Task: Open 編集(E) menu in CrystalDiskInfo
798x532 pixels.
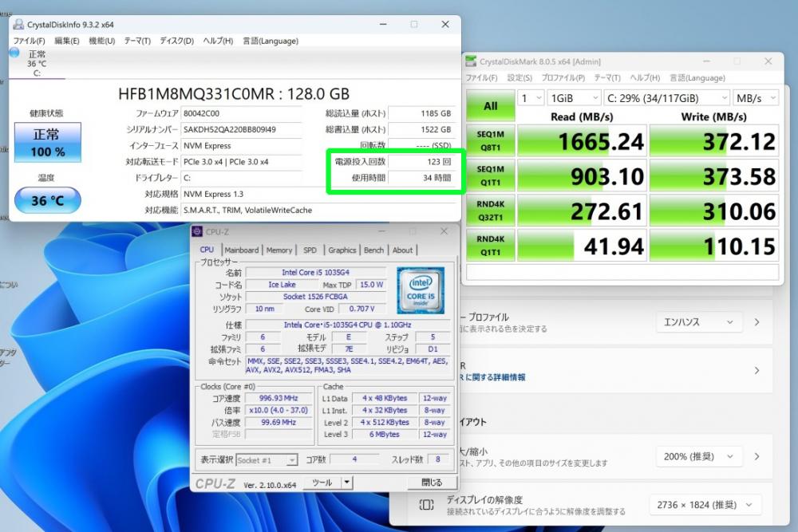Action: click(x=67, y=41)
